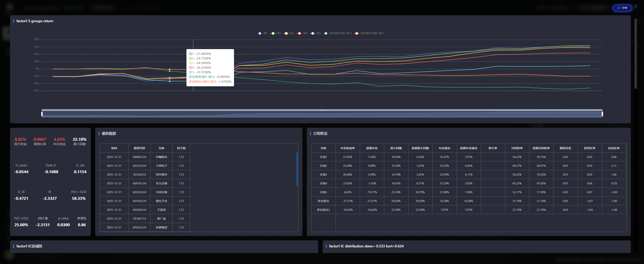Screen dimensions: 644x264
Task: Click the 年化收益率 column header
Action: tap(348, 148)
